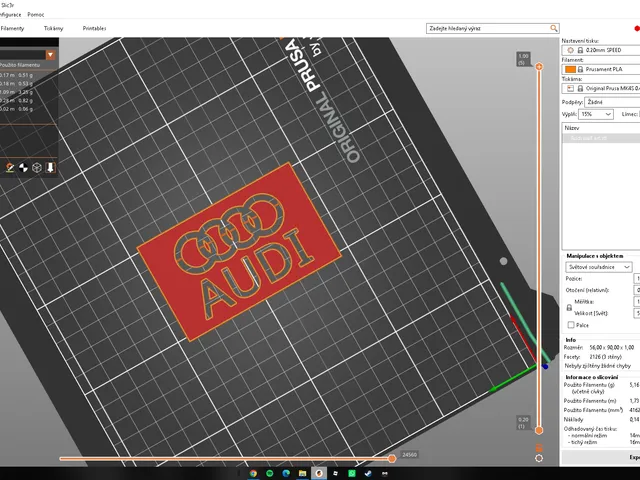Open Chrome from the taskbar

253,473
